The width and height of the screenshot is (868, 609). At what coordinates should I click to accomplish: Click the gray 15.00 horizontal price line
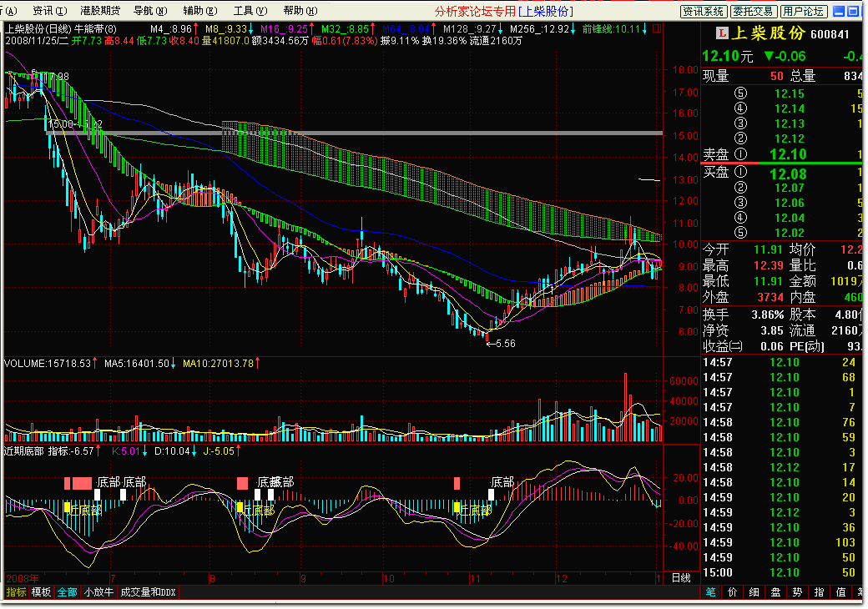(x=354, y=133)
